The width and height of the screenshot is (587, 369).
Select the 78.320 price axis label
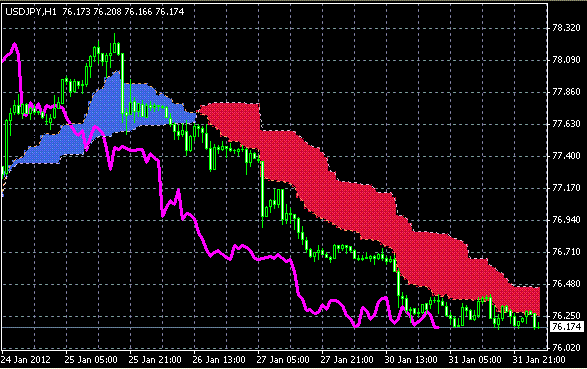[566, 28]
